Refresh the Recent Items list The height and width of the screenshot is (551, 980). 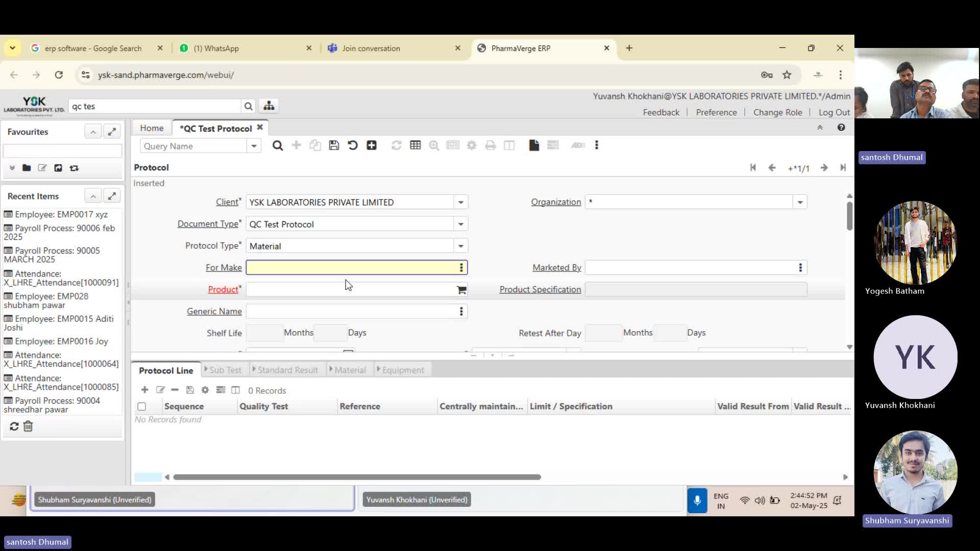(14, 426)
